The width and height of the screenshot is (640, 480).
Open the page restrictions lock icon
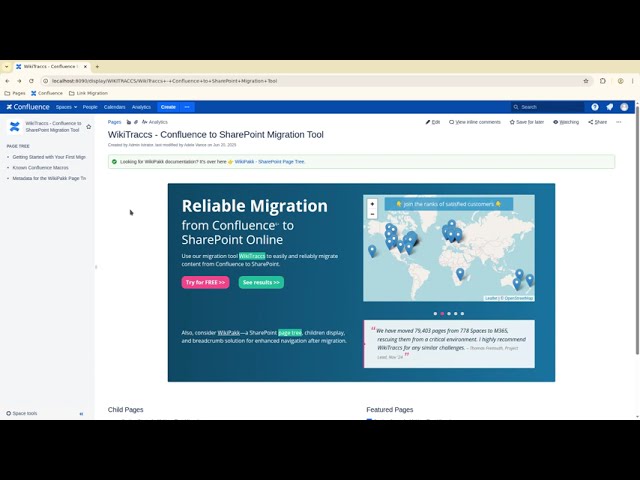129,122
